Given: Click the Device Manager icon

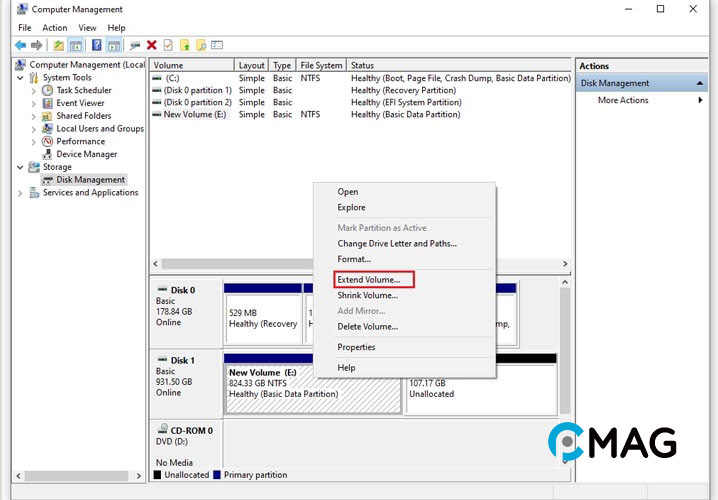Looking at the screenshot, I should coord(48,155).
